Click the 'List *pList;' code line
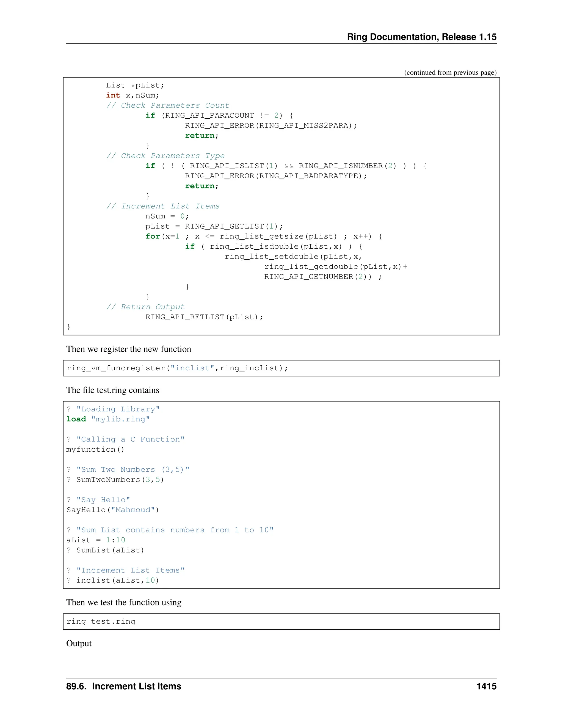The height and width of the screenshot is (728, 563). coord(135,85)
